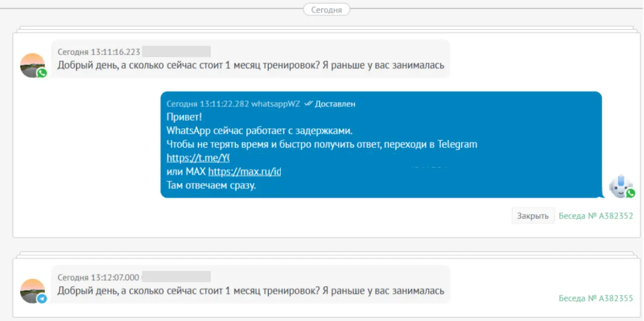Click the customer avatar in the WhatsApp conversation

click(x=32, y=65)
